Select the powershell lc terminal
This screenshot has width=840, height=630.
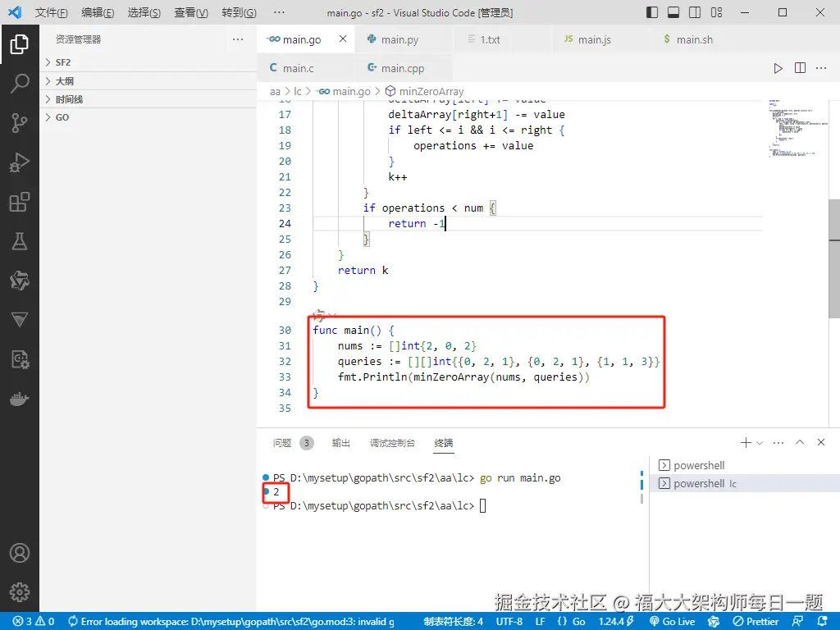click(x=745, y=483)
